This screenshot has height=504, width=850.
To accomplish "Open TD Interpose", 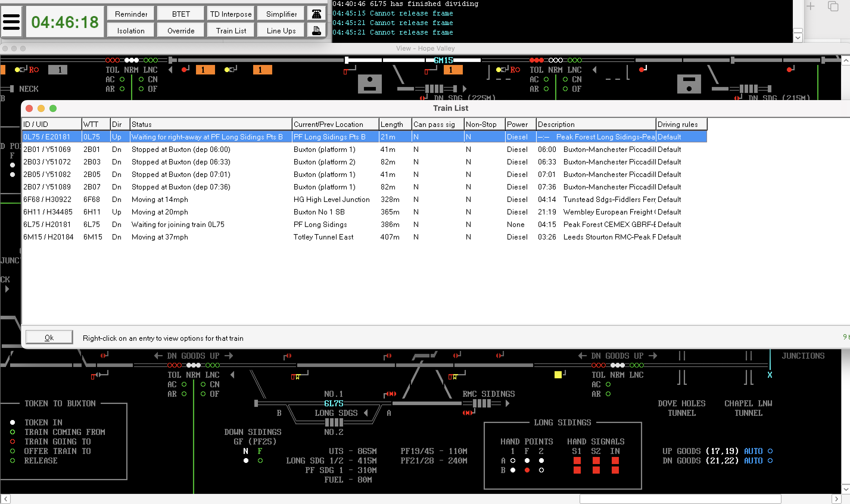I will pyautogui.click(x=231, y=14).
